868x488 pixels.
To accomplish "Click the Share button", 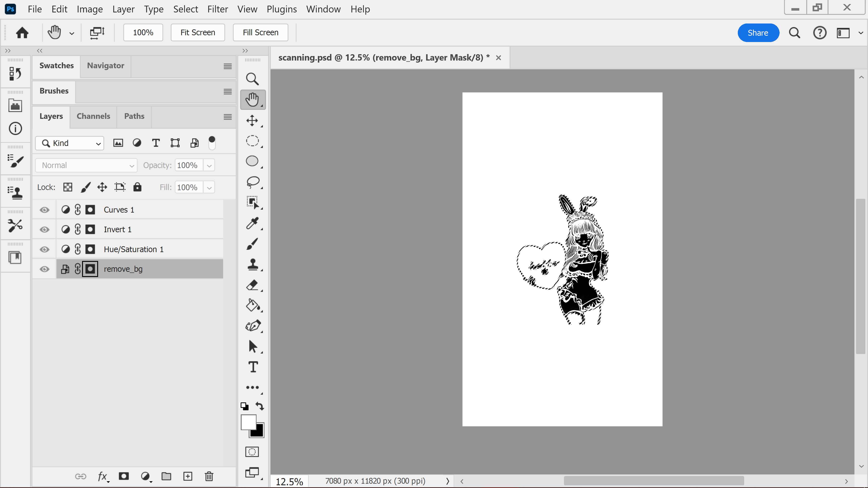I will pos(758,33).
